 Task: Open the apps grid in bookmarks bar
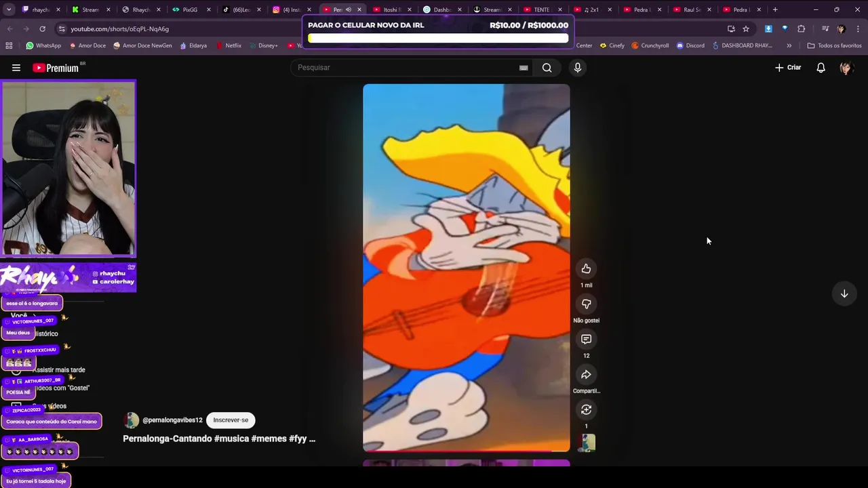[x=9, y=45]
